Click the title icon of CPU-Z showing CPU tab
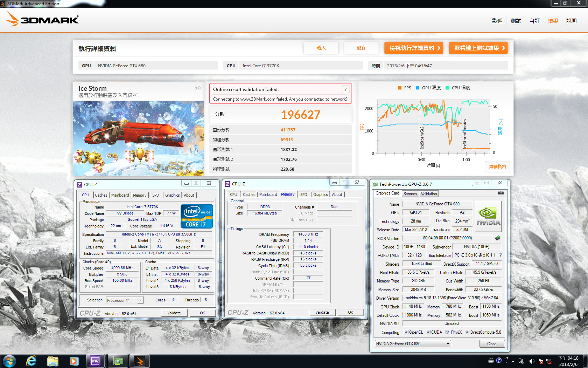 pos(79,185)
